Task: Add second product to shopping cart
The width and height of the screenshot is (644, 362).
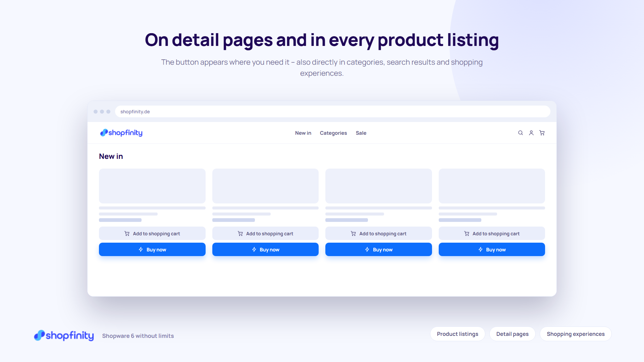Action: (265, 234)
